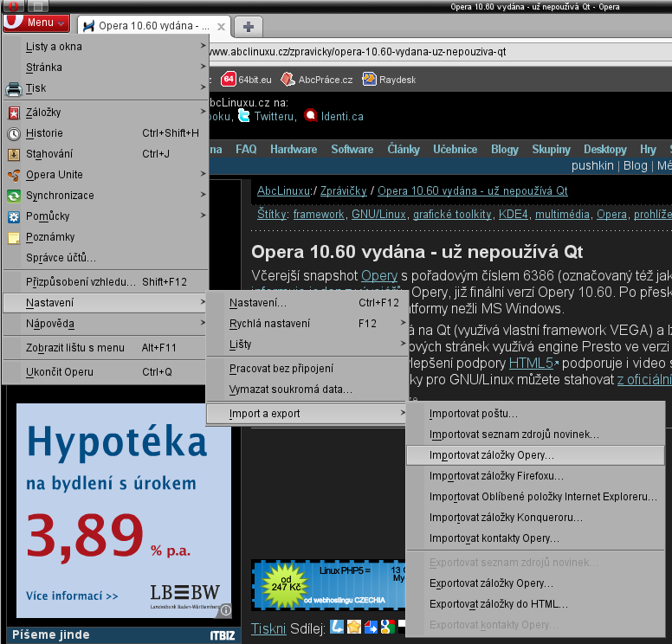
Task: Click the printer icon next to Tisk
Action: click(14, 88)
